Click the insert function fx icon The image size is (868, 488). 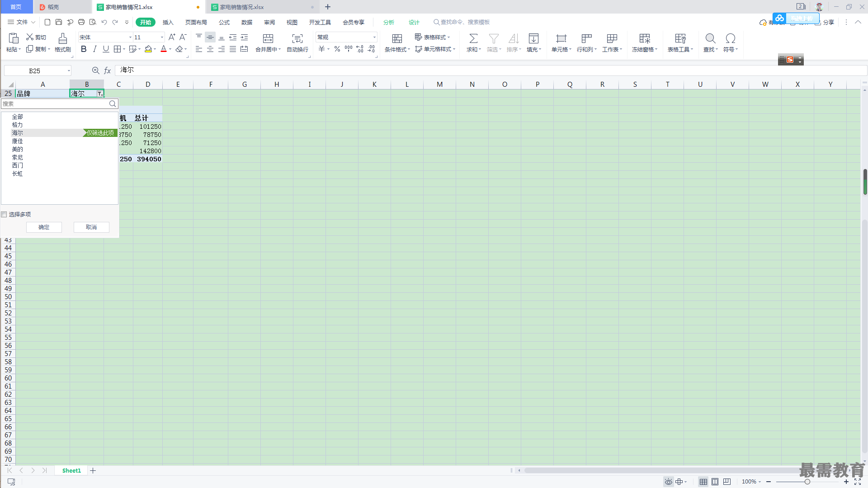(108, 70)
